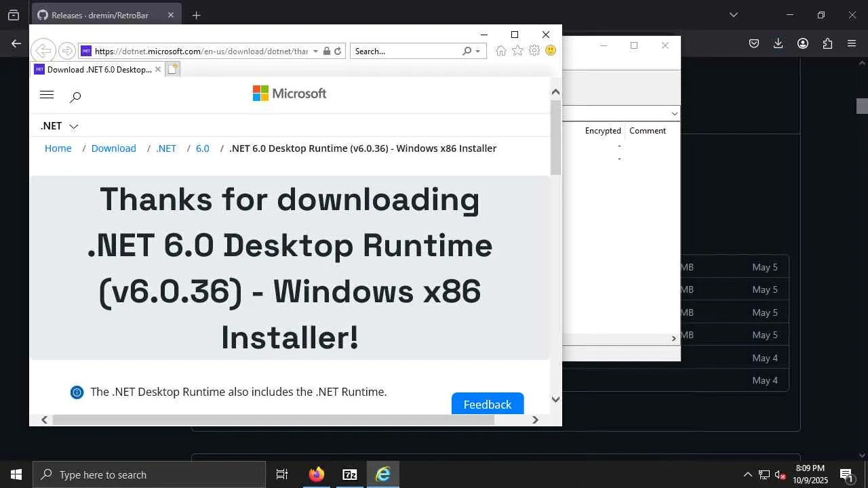Screen dimensions: 868x488
Task: Expand the 7-Zip path dropdown arrow
Action: tap(674, 114)
